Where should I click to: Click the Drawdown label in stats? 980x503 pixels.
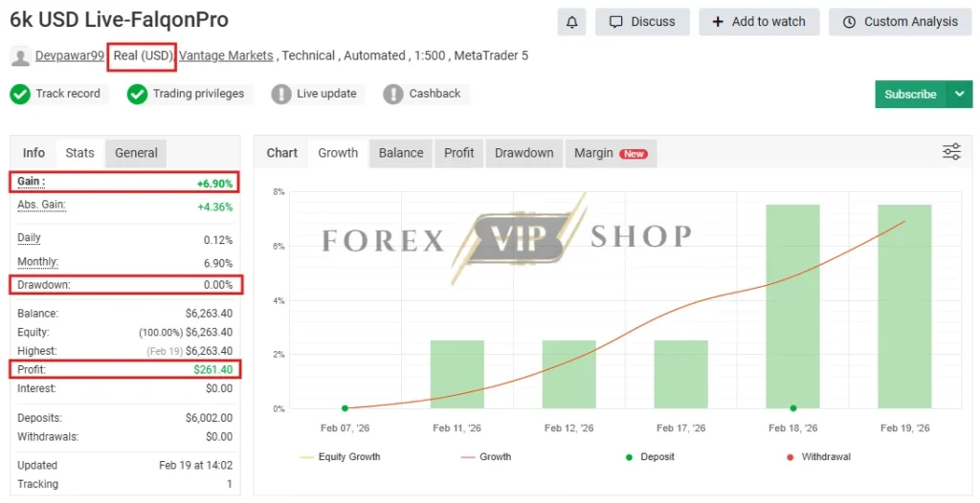pos(44,285)
